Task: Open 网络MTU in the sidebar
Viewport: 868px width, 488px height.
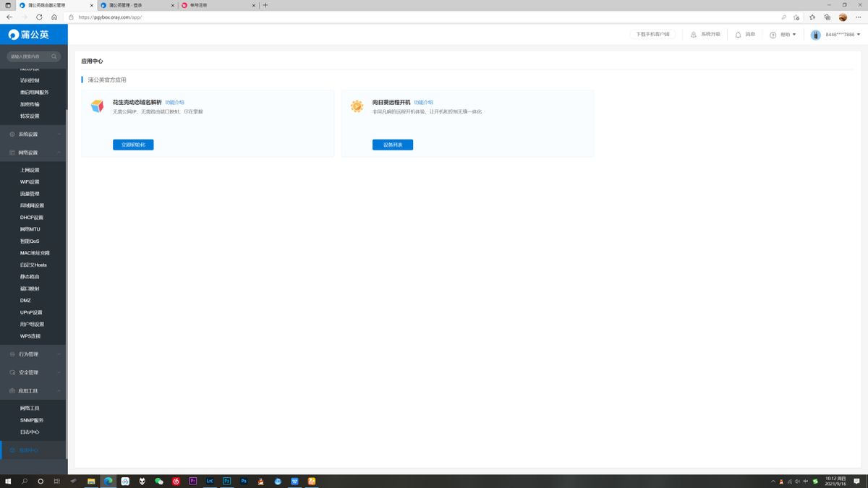Action: tap(30, 229)
